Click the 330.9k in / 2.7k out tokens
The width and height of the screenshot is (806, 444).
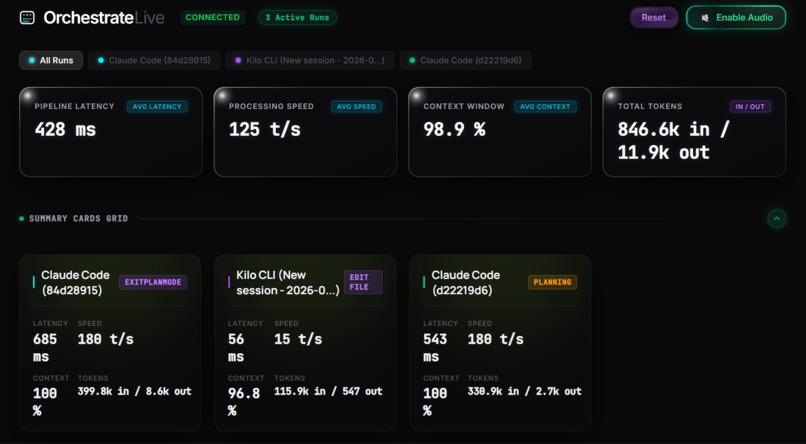[x=524, y=391]
